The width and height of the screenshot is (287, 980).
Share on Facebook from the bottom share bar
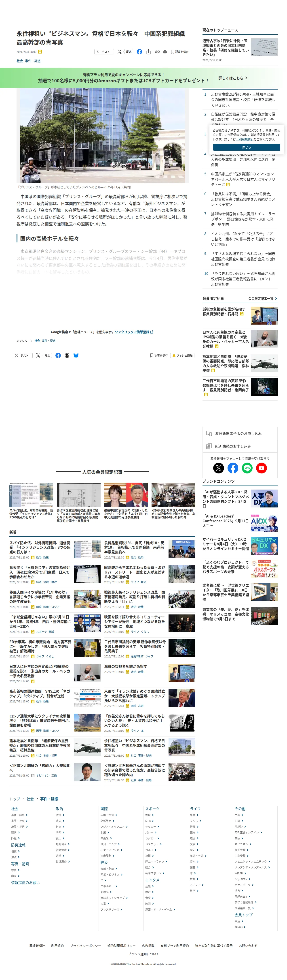[58, 355]
